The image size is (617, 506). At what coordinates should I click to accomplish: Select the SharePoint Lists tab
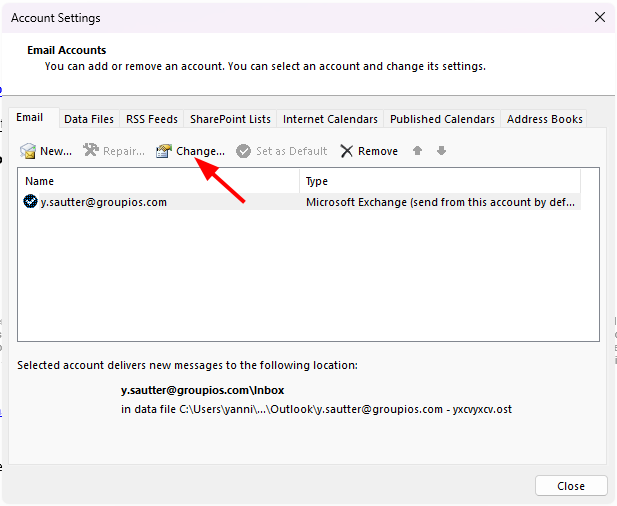230,119
